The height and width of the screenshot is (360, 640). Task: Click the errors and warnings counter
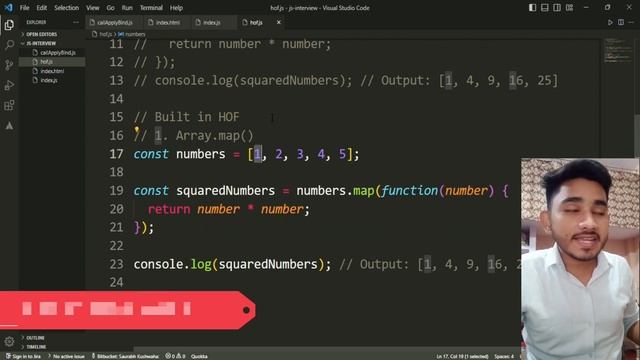click(175, 356)
